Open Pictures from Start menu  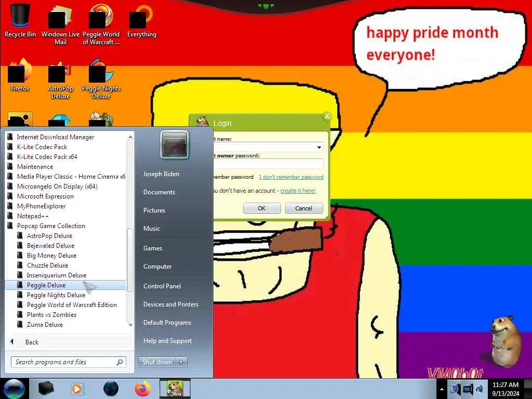(154, 210)
